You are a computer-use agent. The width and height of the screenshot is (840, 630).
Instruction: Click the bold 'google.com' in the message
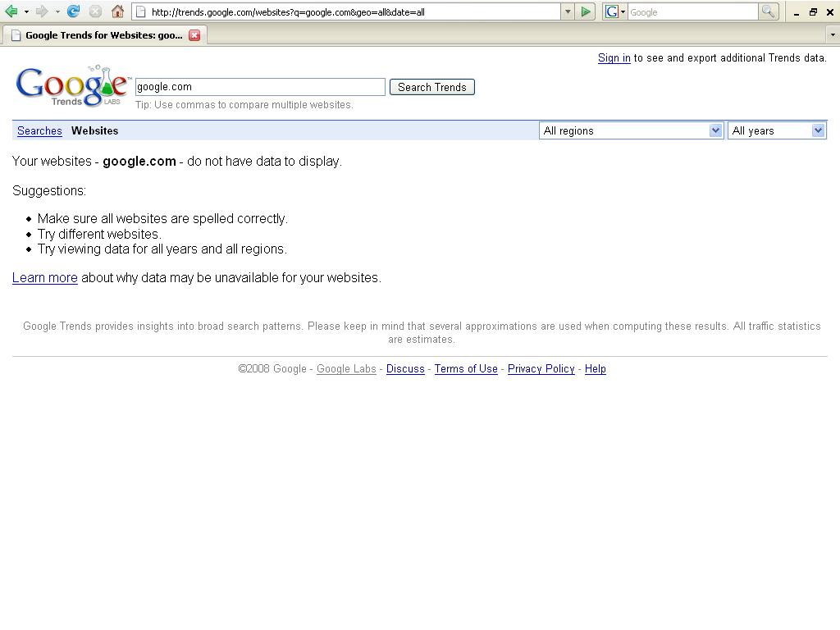(x=139, y=162)
